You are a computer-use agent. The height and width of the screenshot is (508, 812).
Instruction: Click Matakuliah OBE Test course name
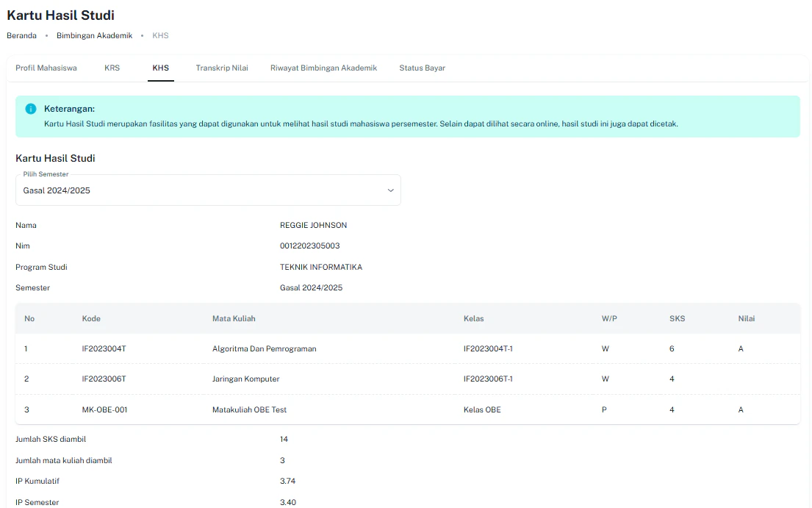pyautogui.click(x=249, y=409)
